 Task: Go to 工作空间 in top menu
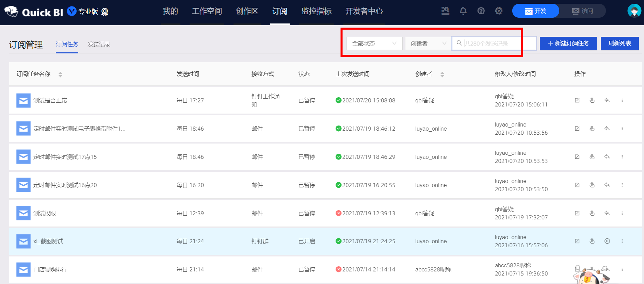click(207, 11)
